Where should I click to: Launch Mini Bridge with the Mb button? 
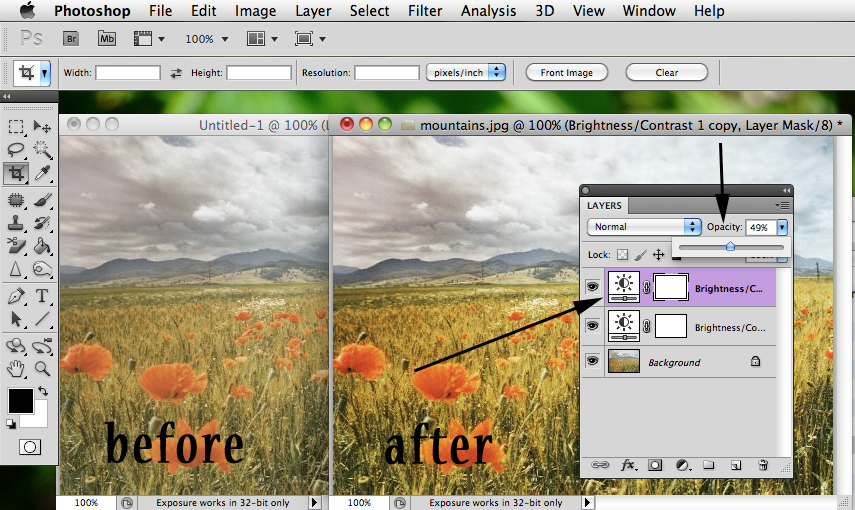[107, 39]
